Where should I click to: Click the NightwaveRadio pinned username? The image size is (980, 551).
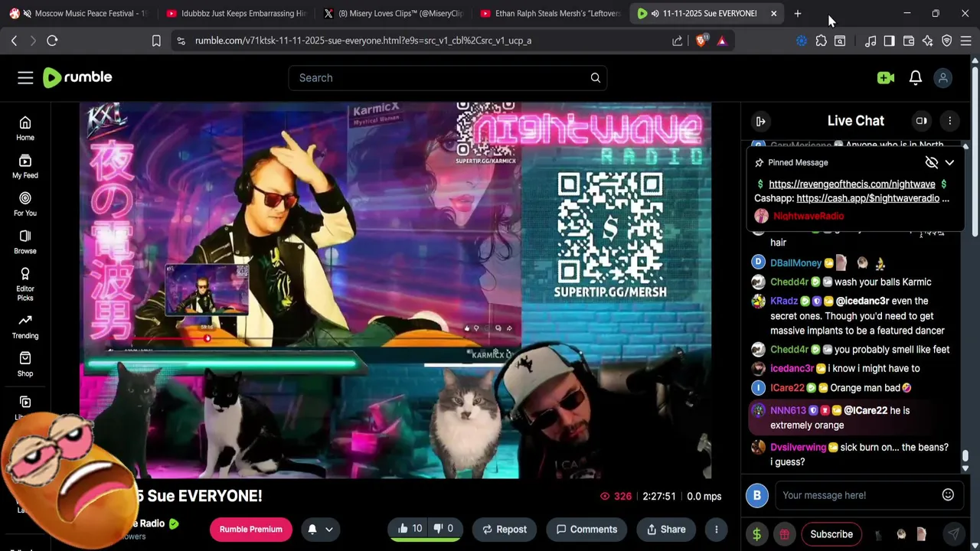point(808,216)
